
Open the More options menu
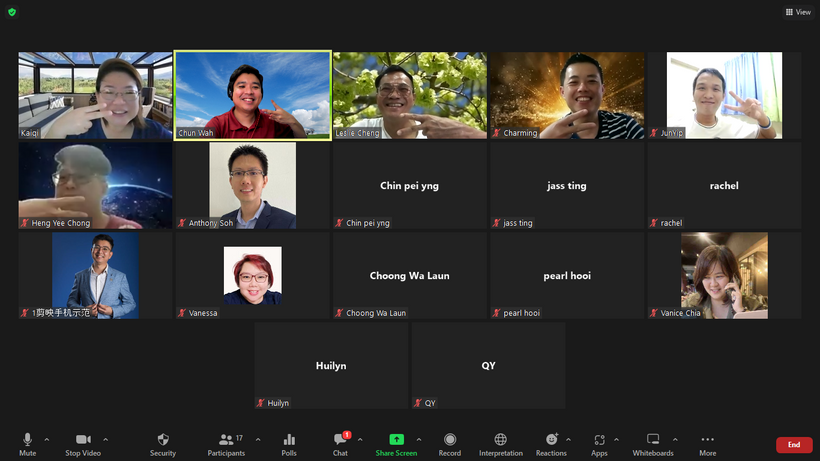coord(707,444)
